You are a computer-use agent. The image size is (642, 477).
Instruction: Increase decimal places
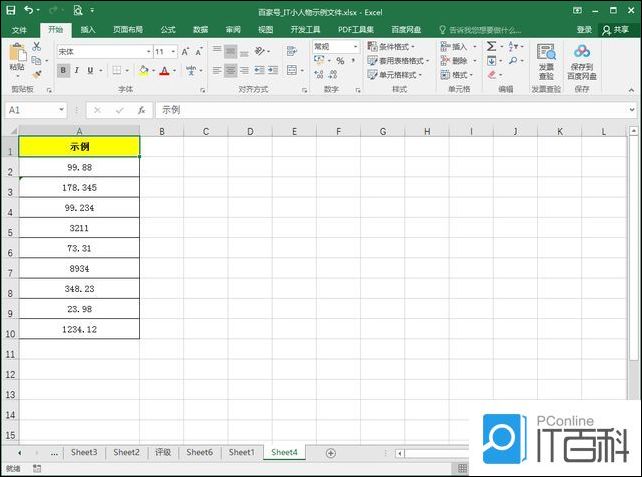(x=319, y=75)
